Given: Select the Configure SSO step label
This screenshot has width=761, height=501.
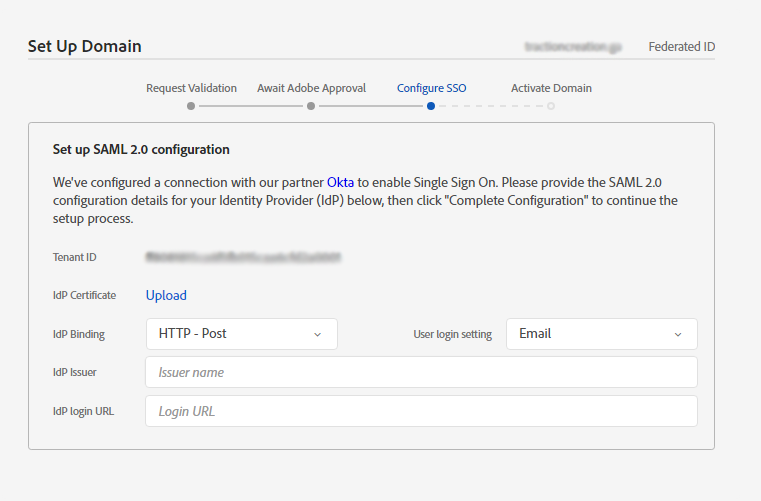Looking at the screenshot, I should tap(431, 88).
